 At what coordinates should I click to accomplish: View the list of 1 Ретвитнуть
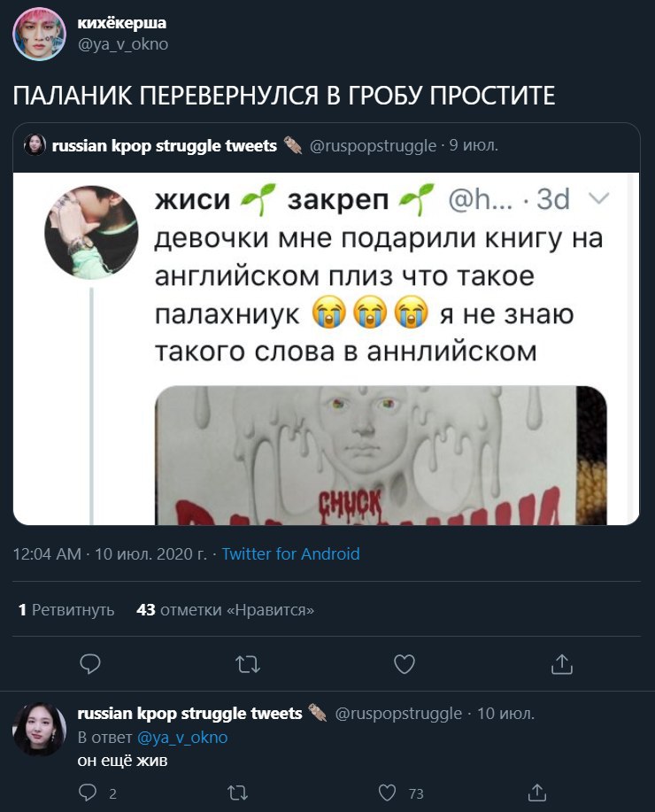pyautogui.click(x=66, y=610)
